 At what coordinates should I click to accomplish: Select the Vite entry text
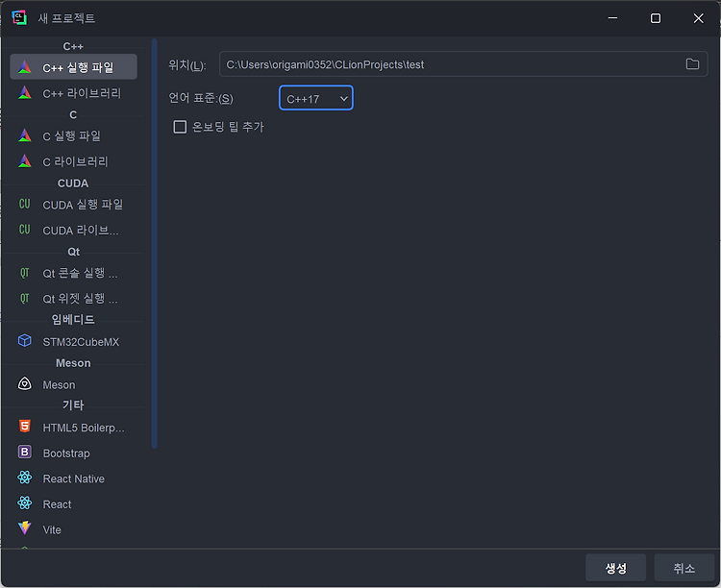coord(52,529)
